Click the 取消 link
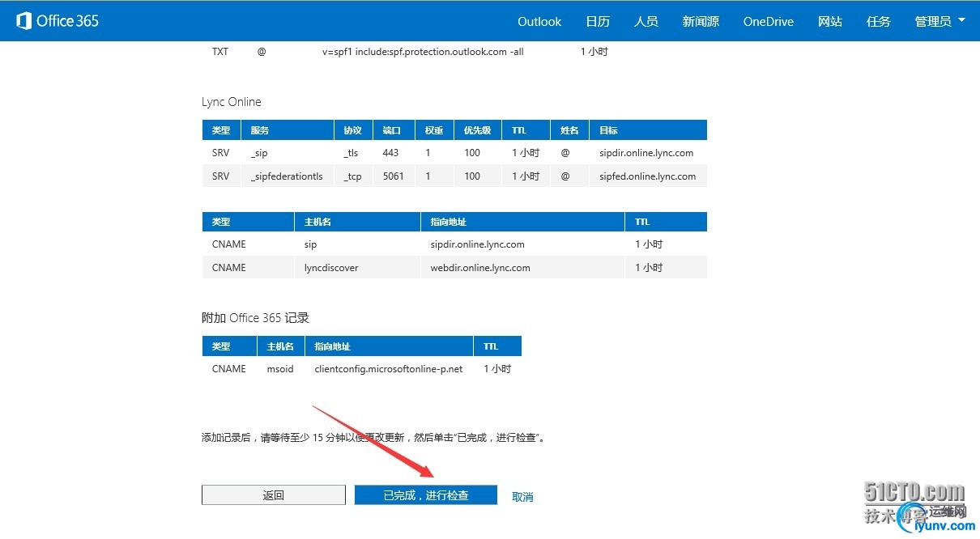Screen dimensions: 980x539 click(522, 497)
